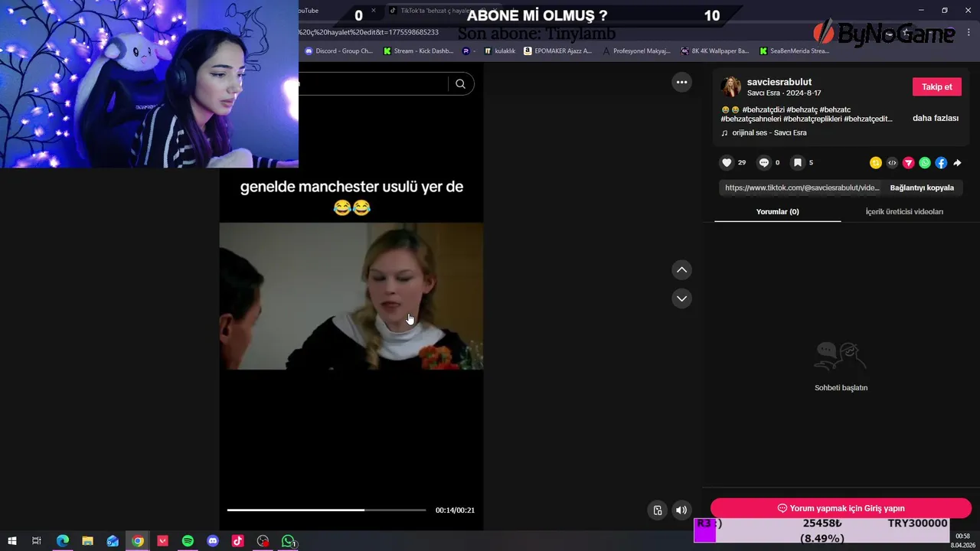Expand the caption with daha fazlası
The height and width of the screenshot is (551, 980).
pyautogui.click(x=936, y=118)
